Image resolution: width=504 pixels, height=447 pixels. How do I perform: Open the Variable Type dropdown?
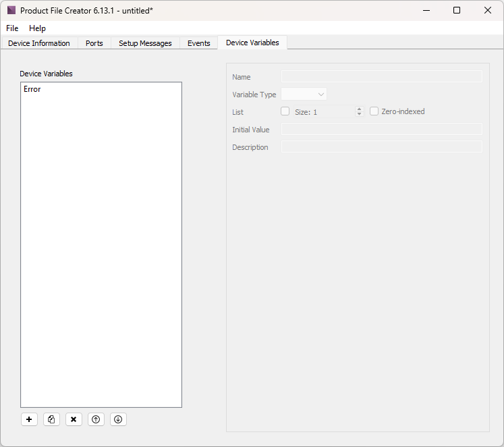click(x=304, y=95)
